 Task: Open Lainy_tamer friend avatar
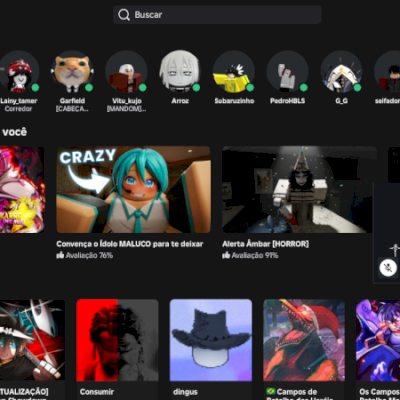(19, 71)
